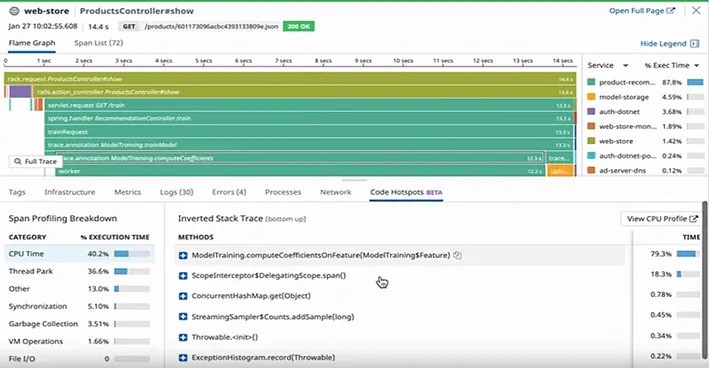Select the File I/O category row
Viewport: 709px width, 368px height.
[79, 359]
